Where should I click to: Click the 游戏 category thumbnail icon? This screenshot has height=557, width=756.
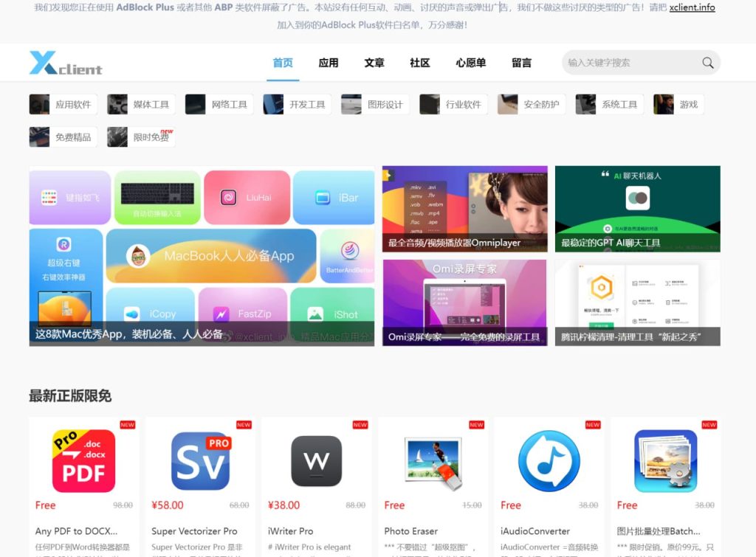click(x=664, y=104)
